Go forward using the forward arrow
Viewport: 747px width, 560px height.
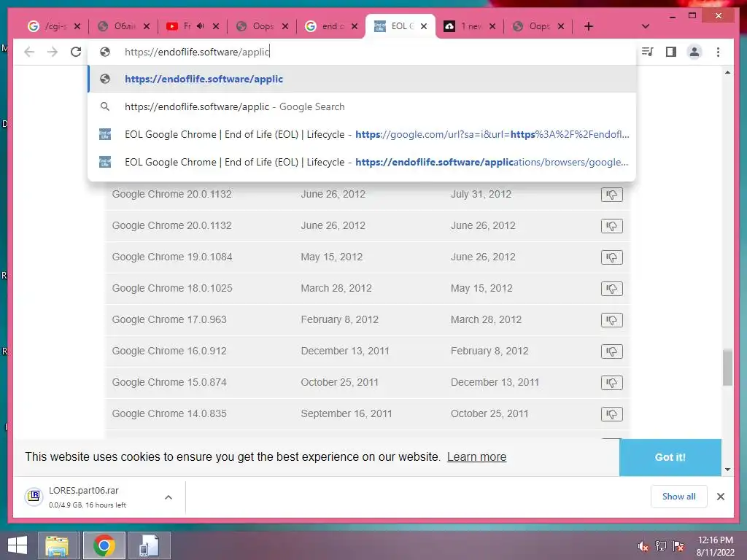[53, 52]
